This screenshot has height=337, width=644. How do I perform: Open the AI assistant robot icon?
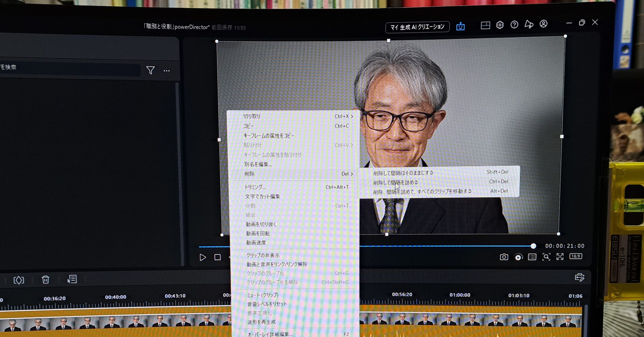pyautogui.click(x=460, y=26)
